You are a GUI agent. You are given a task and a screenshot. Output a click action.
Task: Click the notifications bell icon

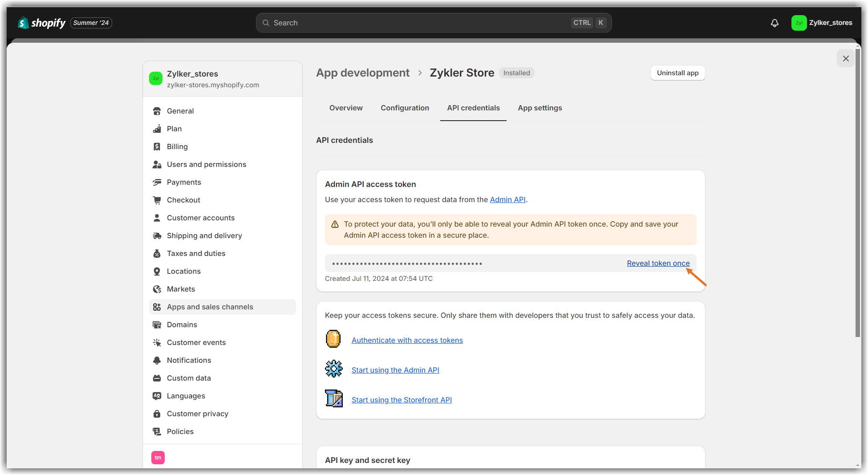(775, 23)
